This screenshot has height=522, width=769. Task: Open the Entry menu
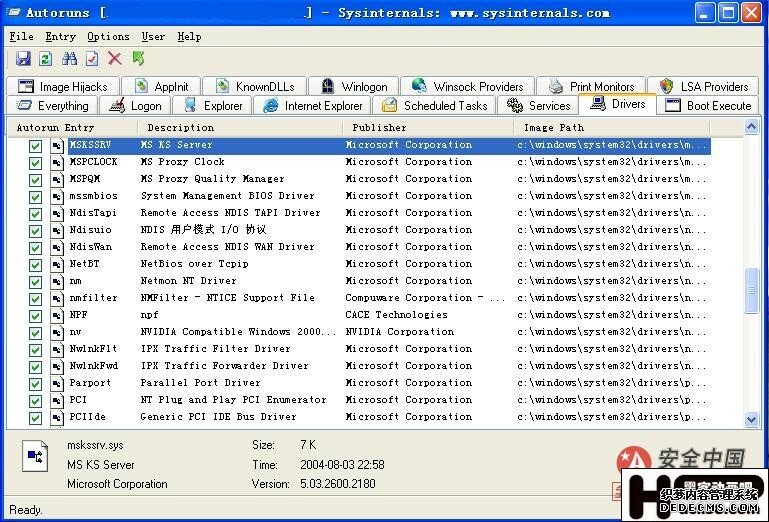pos(61,36)
